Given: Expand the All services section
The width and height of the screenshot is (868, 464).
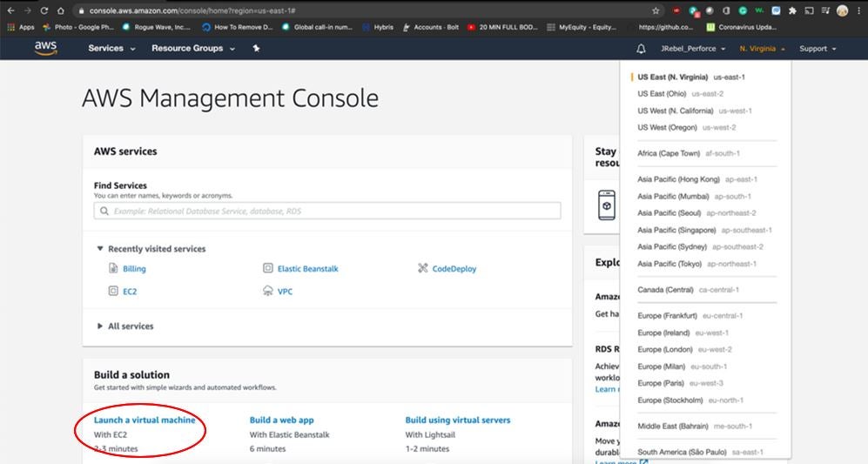Looking at the screenshot, I should coord(99,326).
